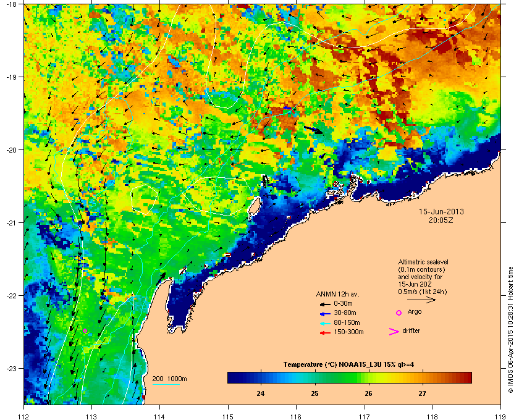Click the cyan 80-150m legend arrow
This screenshot has width=519, height=420.
pos(325,323)
